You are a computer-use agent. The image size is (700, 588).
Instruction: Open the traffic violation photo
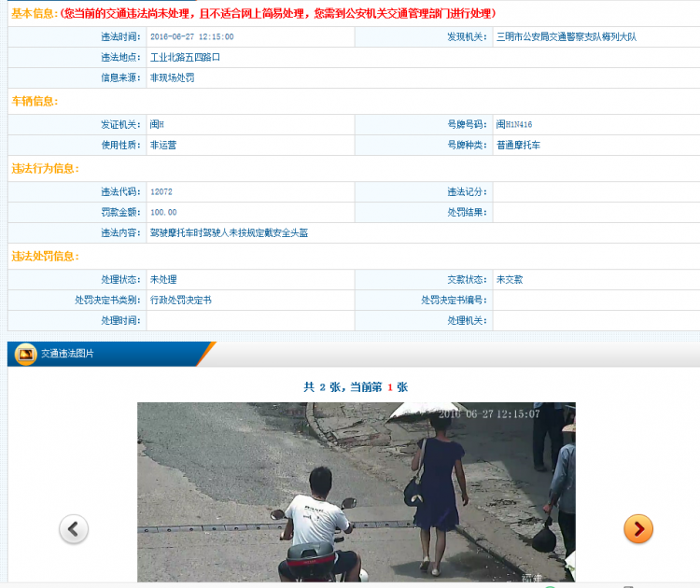tap(356, 492)
